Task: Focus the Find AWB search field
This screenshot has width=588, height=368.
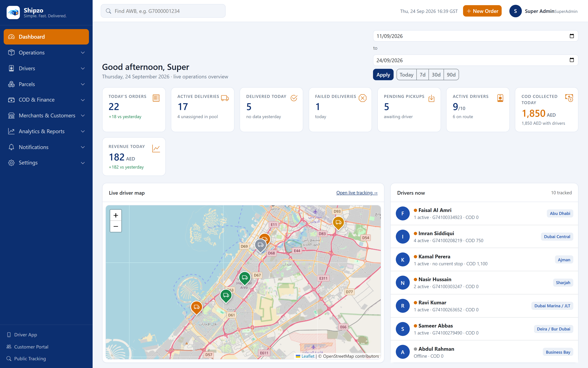Action: [163, 11]
